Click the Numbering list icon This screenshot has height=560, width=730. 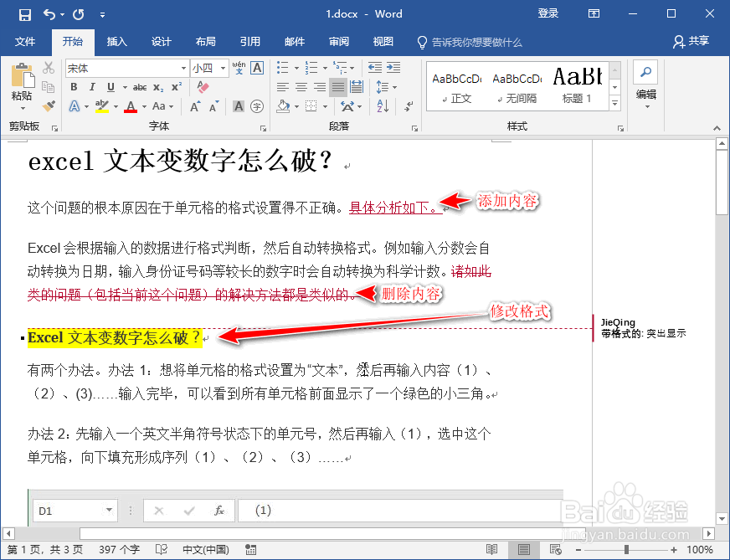[x=311, y=68]
